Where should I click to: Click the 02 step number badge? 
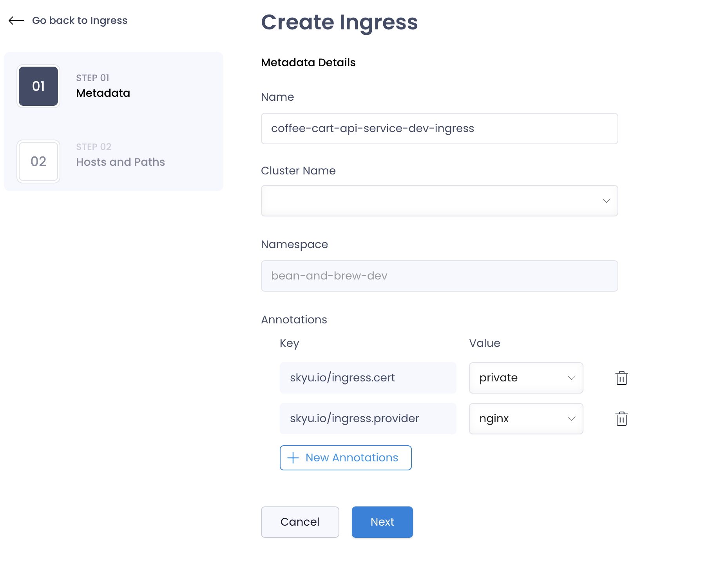tap(38, 161)
